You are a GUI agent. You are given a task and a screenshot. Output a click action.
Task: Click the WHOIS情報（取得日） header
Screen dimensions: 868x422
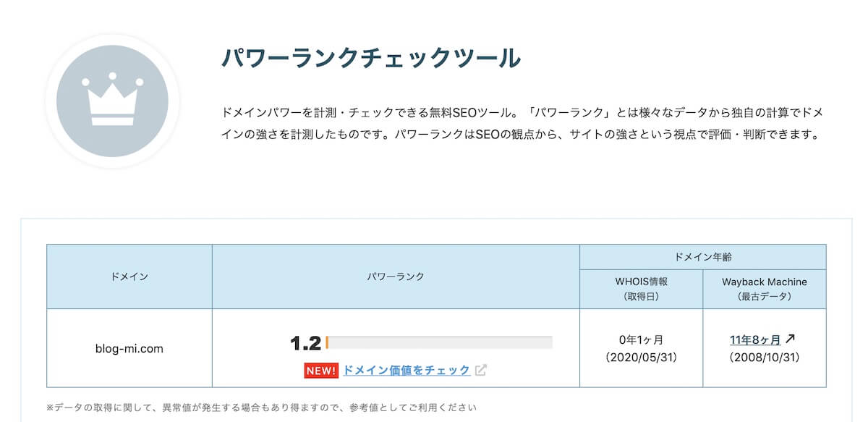pyautogui.click(x=642, y=289)
